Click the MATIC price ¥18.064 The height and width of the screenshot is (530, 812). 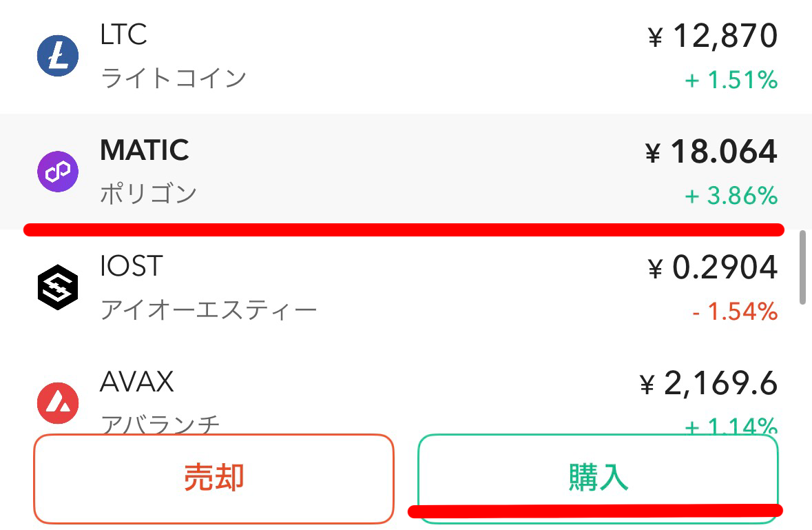(711, 152)
